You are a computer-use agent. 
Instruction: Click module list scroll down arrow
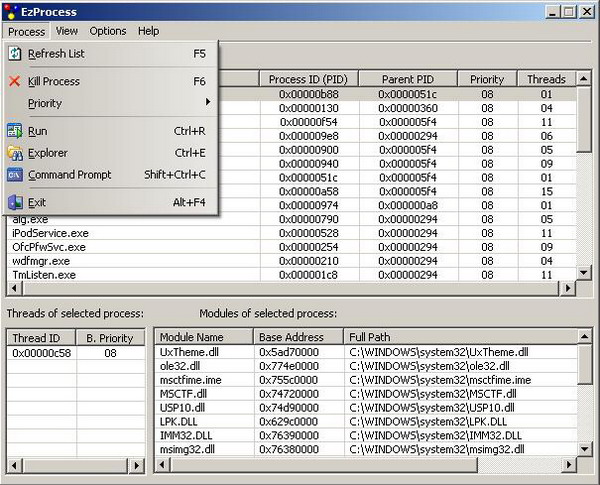click(585, 449)
